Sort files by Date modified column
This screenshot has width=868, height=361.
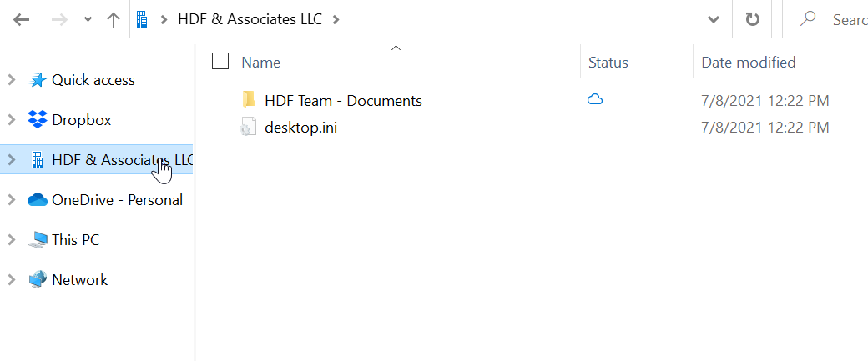[x=749, y=62]
